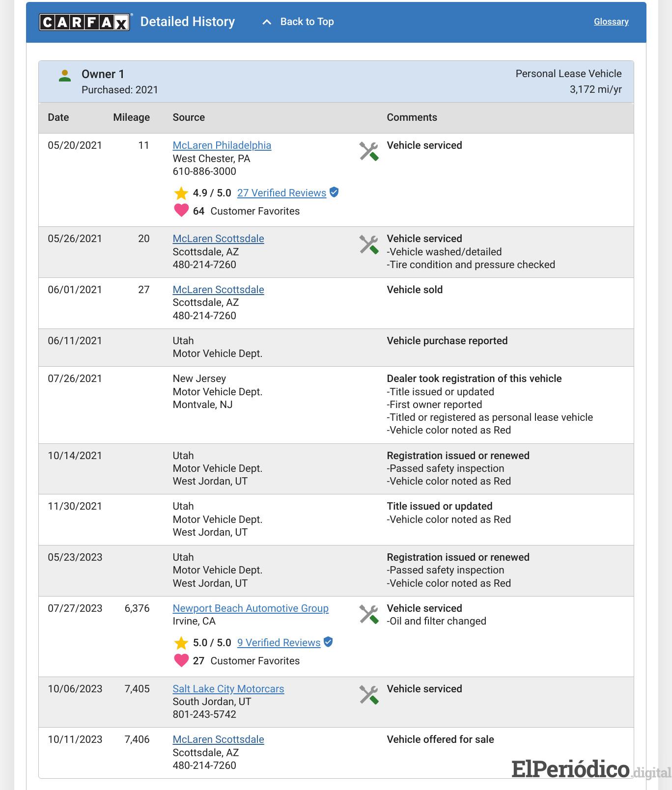Click Irvine, CA location text

[194, 621]
